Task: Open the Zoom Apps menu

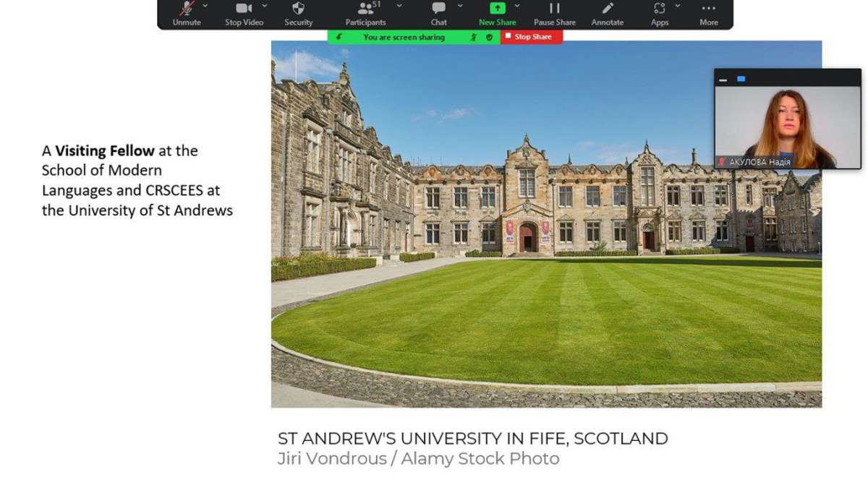Action: (x=660, y=14)
